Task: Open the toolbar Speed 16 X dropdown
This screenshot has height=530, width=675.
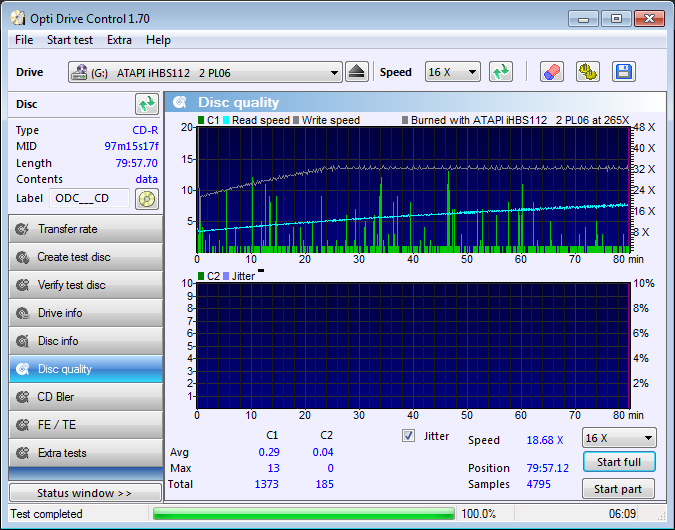Action: tap(452, 72)
